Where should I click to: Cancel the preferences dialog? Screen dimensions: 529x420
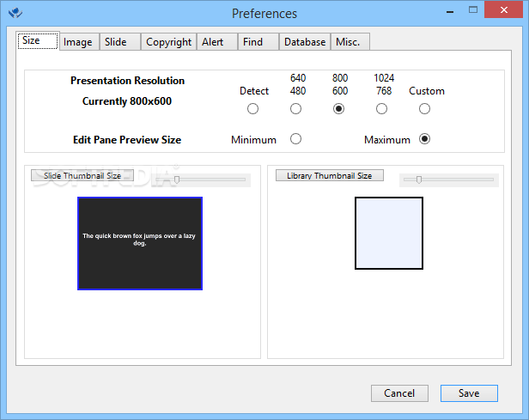click(x=400, y=393)
